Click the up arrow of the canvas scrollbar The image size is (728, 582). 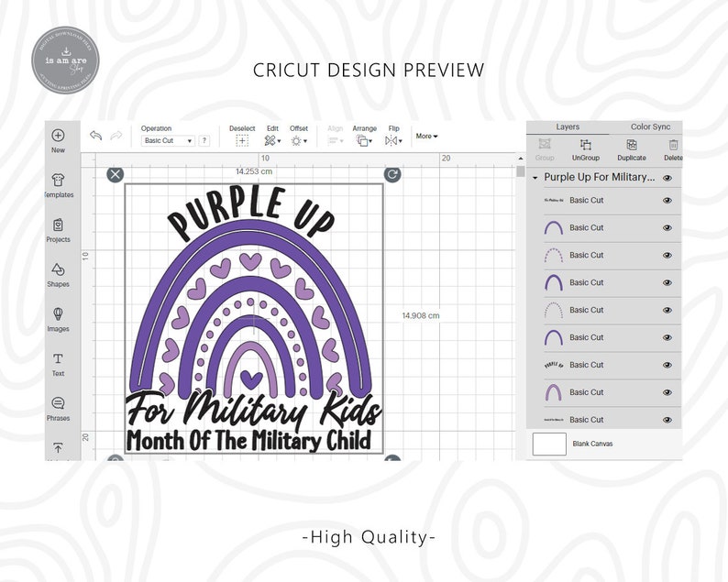tap(521, 159)
